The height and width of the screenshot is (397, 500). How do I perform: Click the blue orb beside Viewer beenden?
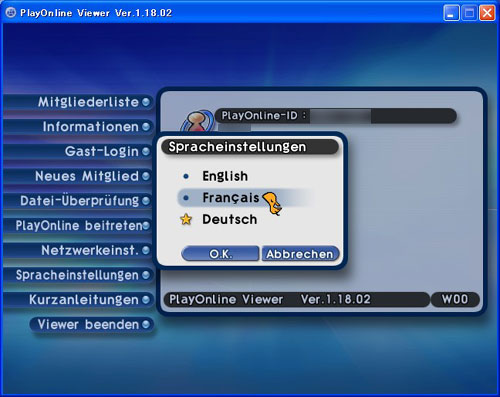tap(146, 324)
